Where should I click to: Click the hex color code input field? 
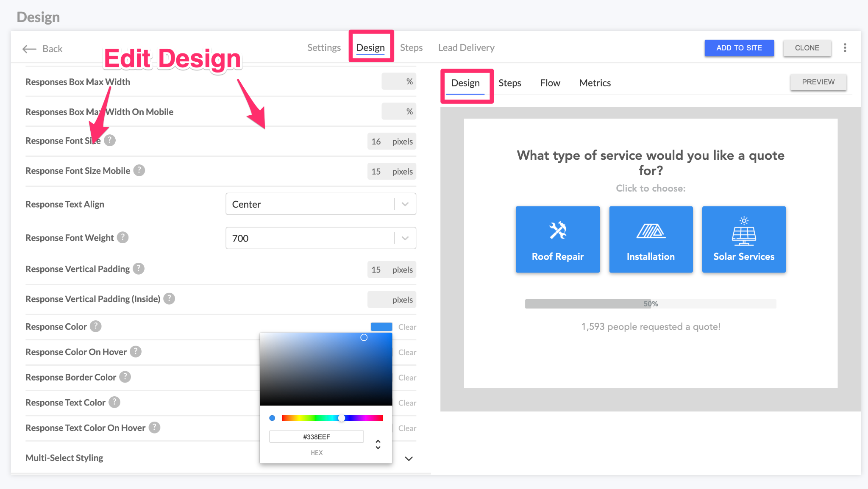click(316, 437)
